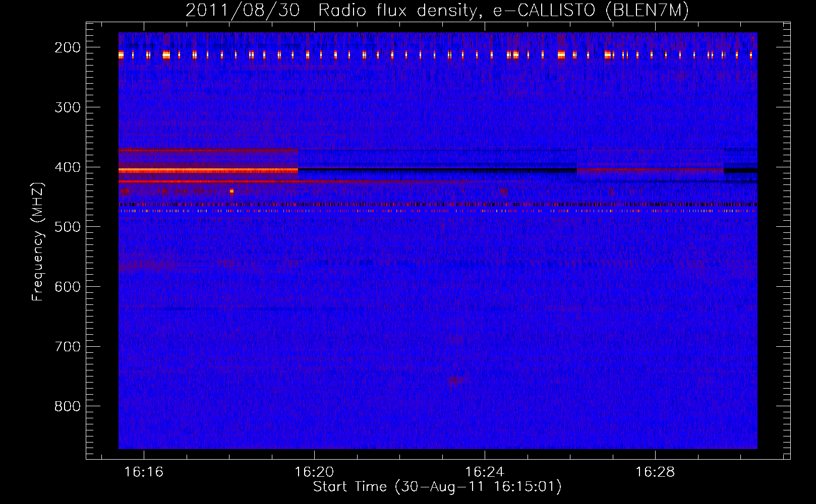Click the bright red-yellow emission band near 405 MHz

click(208, 171)
